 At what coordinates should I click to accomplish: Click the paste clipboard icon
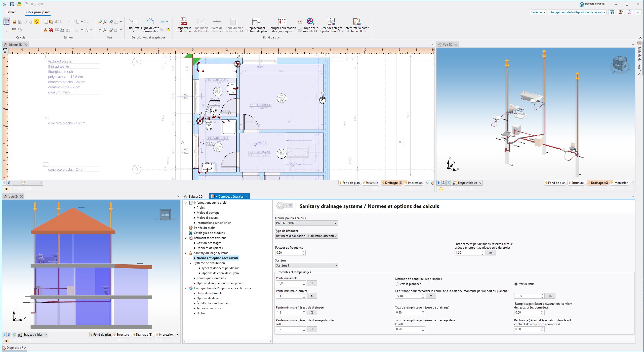tap(51, 22)
